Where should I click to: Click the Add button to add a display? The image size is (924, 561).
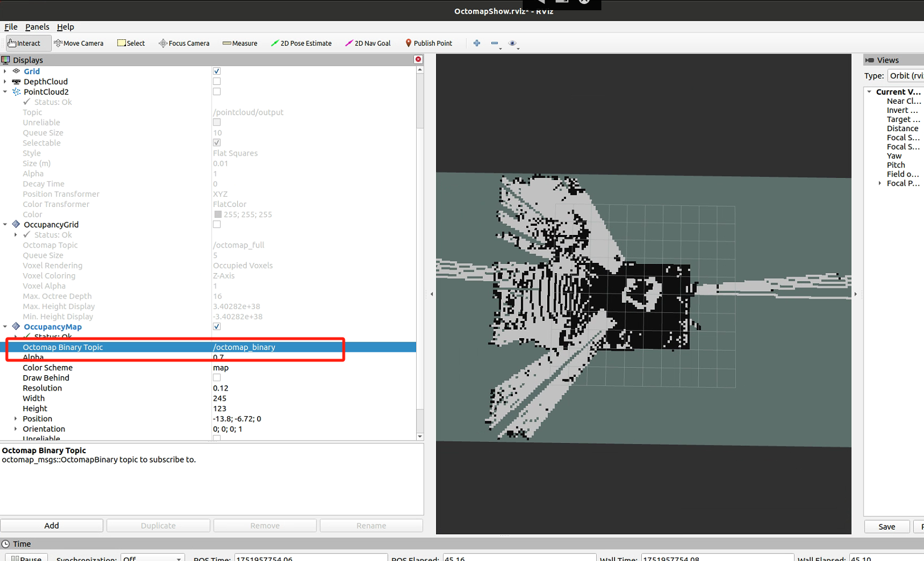click(x=52, y=525)
